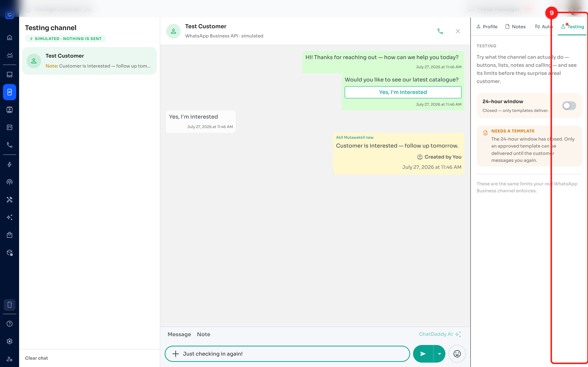Screen dimensions: 588x367
Task: Toggle the 24-hour window switch
Action: point(569,106)
